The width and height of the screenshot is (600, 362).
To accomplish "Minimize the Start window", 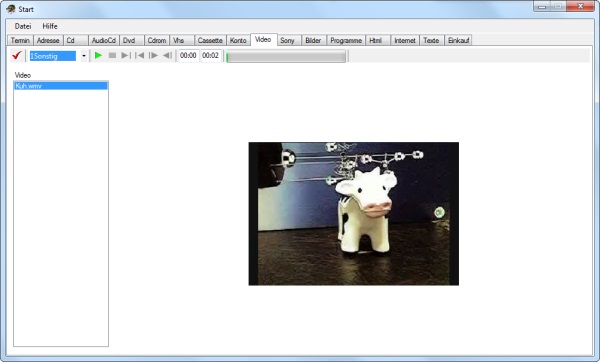I will coord(542,6).
